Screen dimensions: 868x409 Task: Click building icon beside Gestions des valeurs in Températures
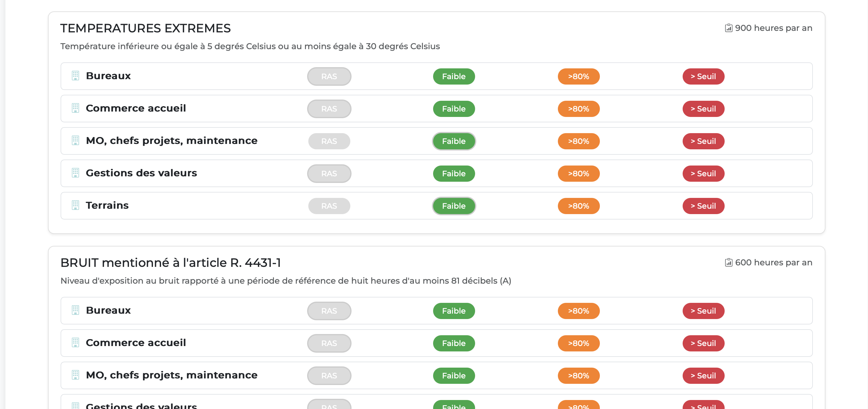(x=76, y=173)
